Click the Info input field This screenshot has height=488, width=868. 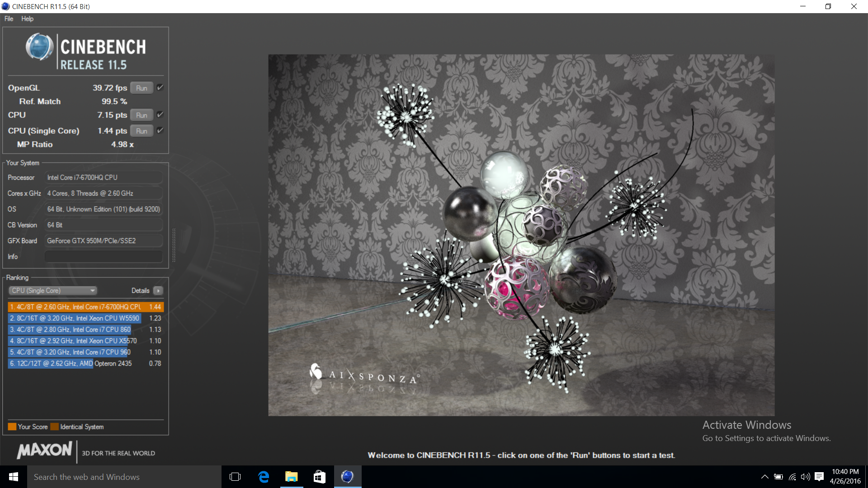click(104, 257)
